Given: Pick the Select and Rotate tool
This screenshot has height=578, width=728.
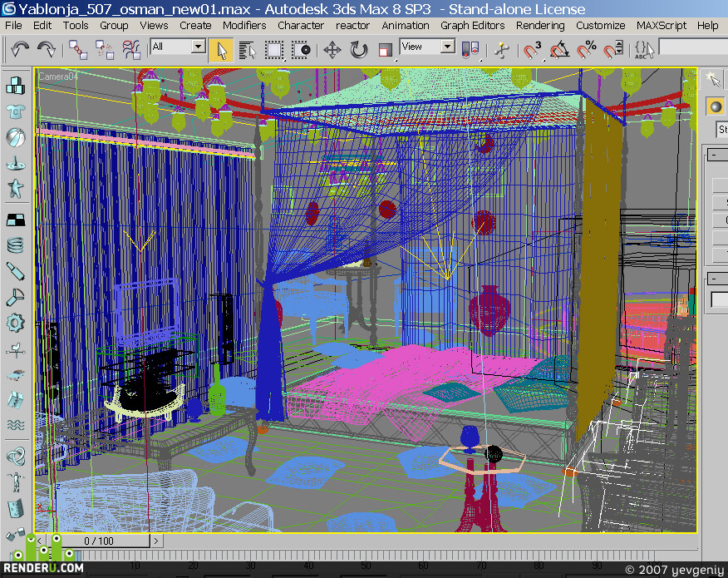Looking at the screenshot, I should click(x=358, y=50).
